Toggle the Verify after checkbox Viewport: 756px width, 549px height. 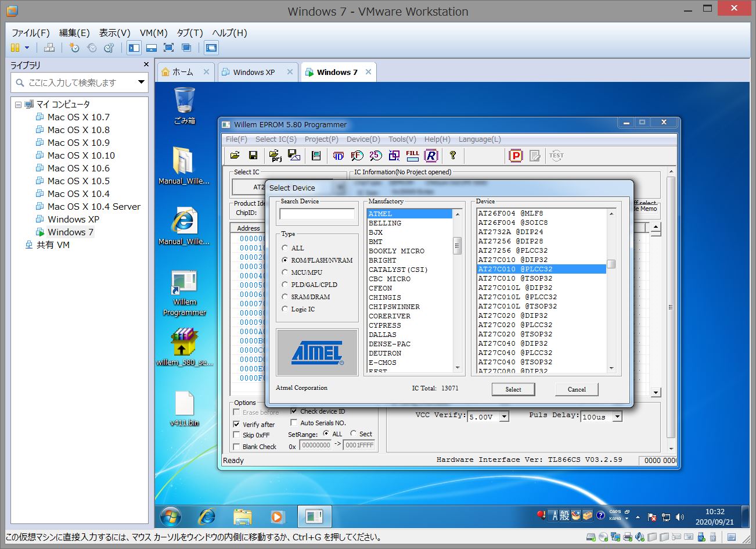236,424
